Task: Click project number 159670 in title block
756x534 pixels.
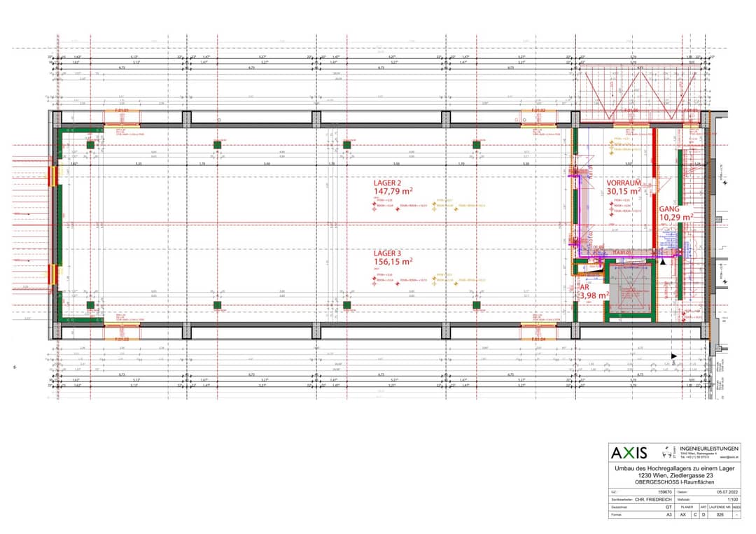Action: tap(665, 492)
